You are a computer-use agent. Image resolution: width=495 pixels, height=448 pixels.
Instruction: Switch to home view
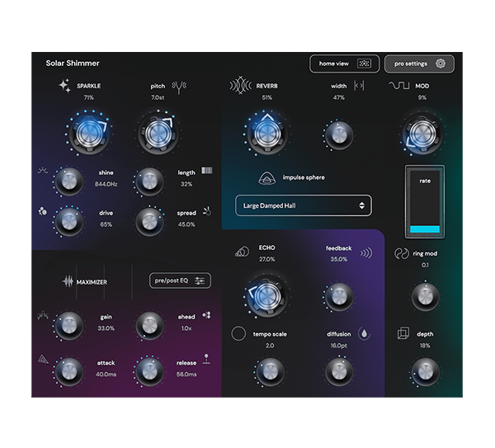pos(344,64)
